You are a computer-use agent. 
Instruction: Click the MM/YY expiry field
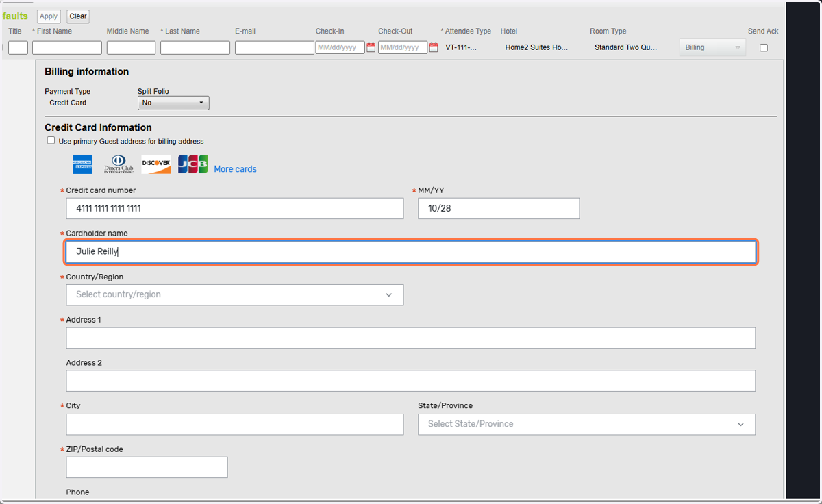pyautogui.click(x=499, y=208)
